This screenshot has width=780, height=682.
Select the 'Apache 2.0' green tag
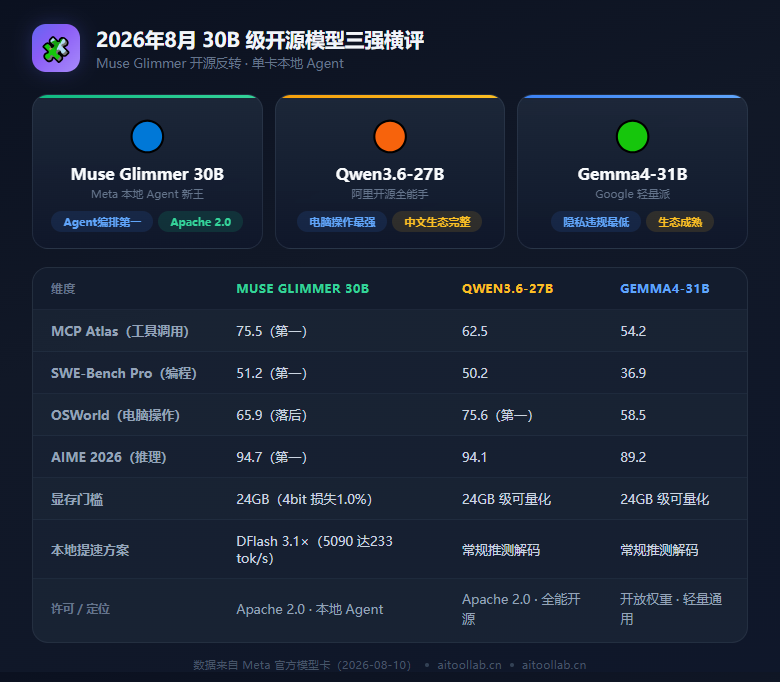pos(200,222)
